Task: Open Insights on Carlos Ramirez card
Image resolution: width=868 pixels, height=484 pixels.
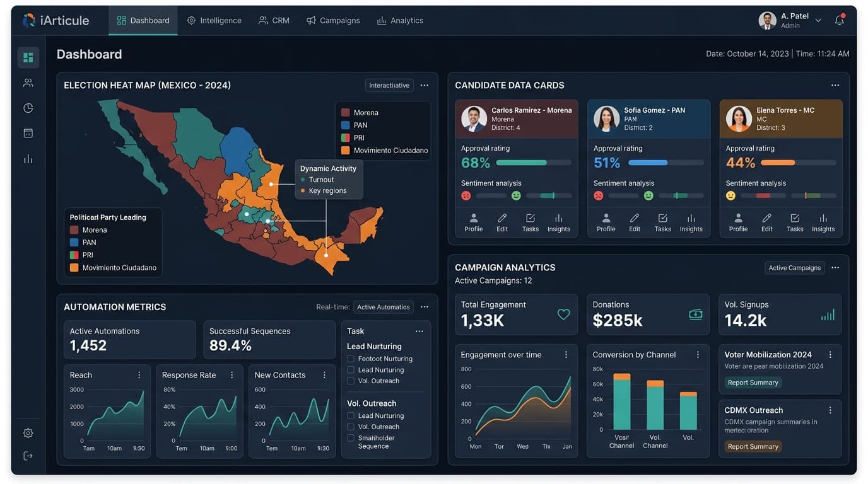Action: (x=559, y=222)
